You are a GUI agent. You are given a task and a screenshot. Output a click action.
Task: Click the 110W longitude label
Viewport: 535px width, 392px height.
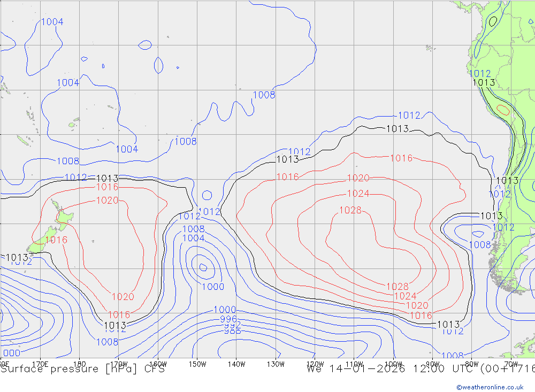[354, 364]
